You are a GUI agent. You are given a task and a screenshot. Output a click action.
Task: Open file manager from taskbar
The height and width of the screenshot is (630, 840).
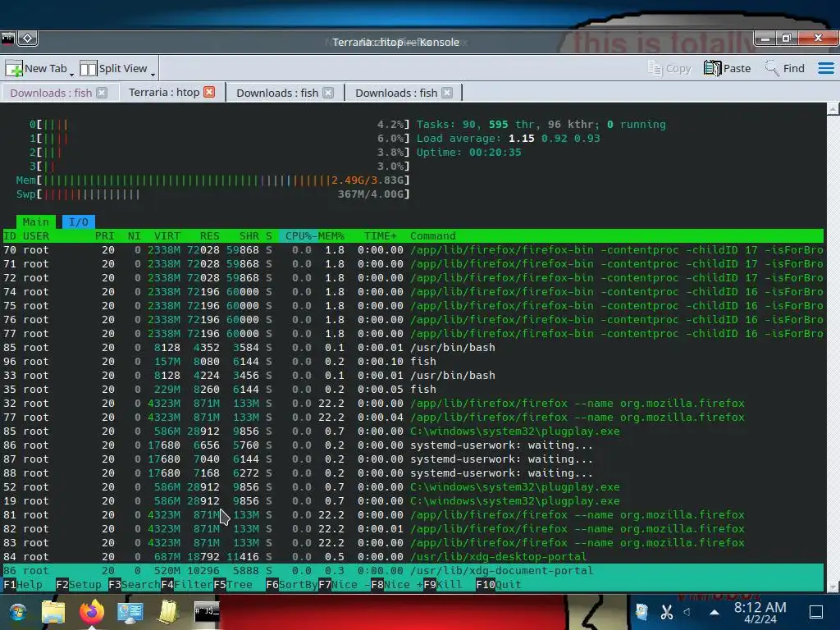point(53,612)
